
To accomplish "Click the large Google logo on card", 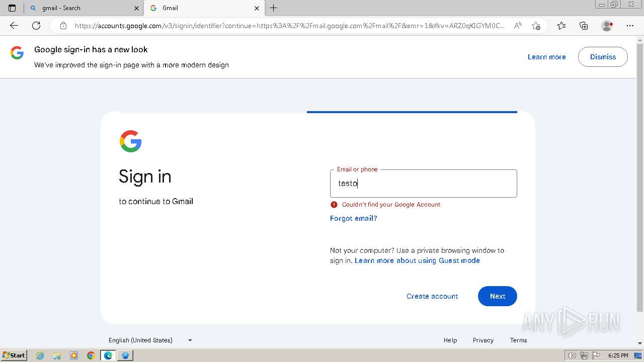I will coord(130,141).
